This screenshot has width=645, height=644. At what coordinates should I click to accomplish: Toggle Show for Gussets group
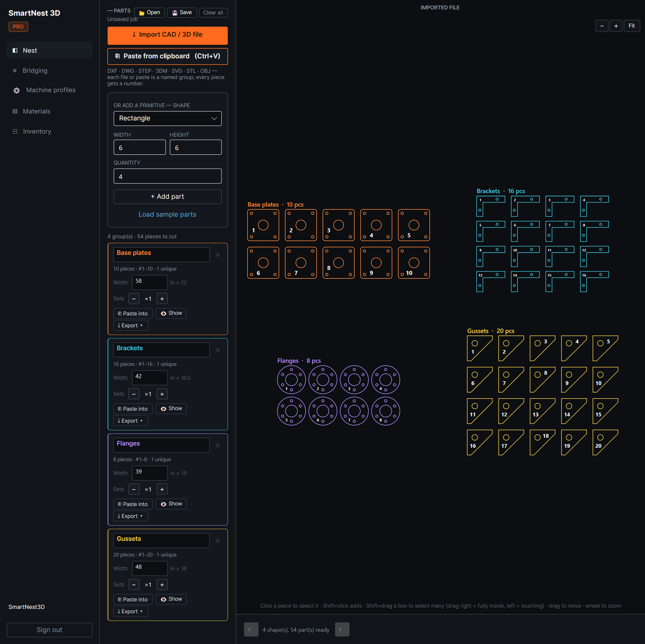[171, 599]
